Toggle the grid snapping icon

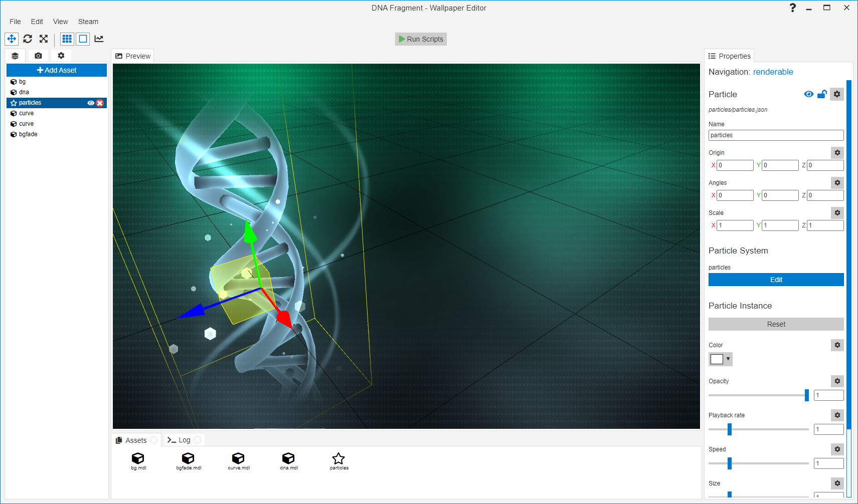[x=67, y=39]
